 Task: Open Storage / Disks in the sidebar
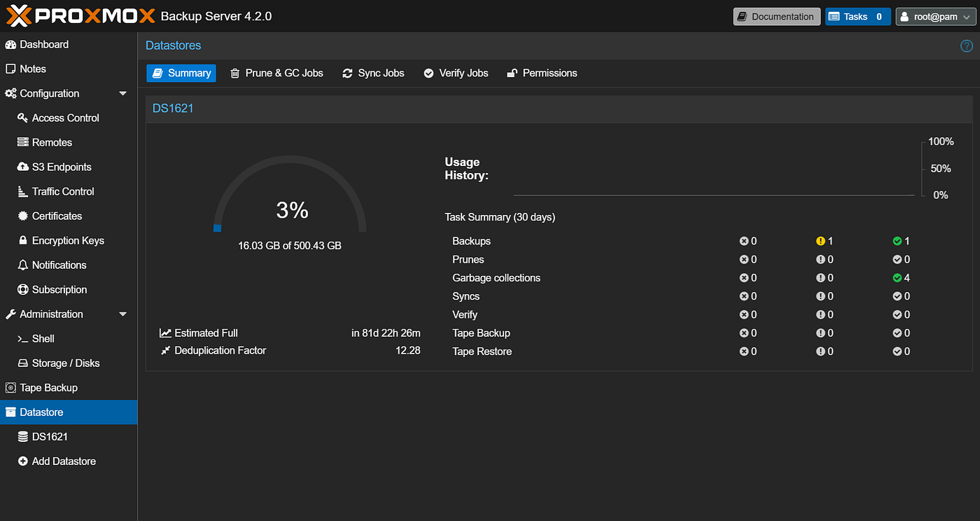pos(69,363)
